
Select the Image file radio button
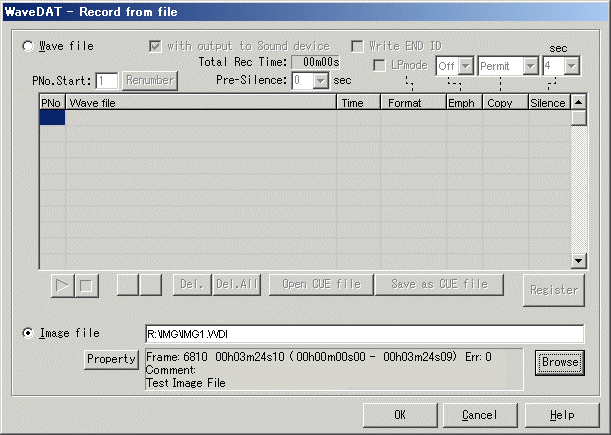click(28, 333)
